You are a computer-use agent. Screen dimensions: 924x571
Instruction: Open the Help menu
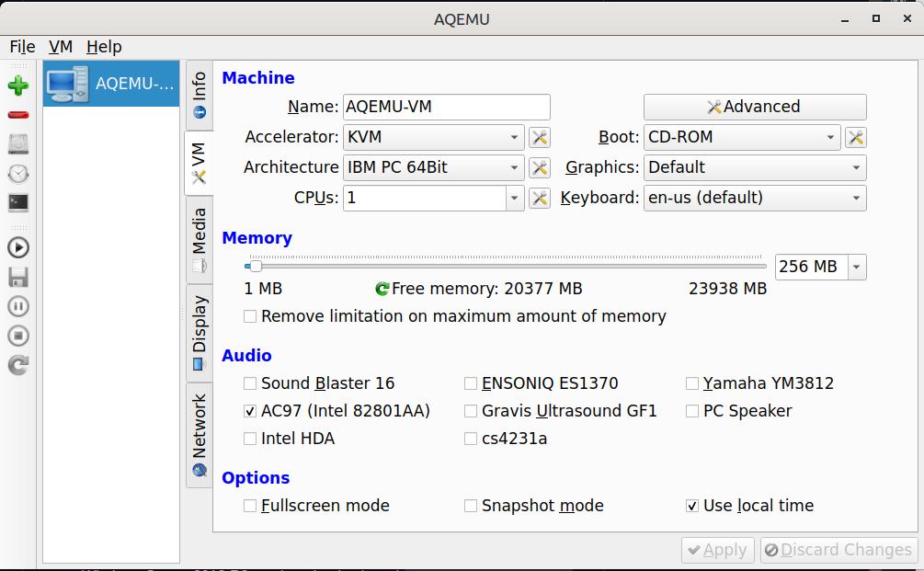(104, 47)
